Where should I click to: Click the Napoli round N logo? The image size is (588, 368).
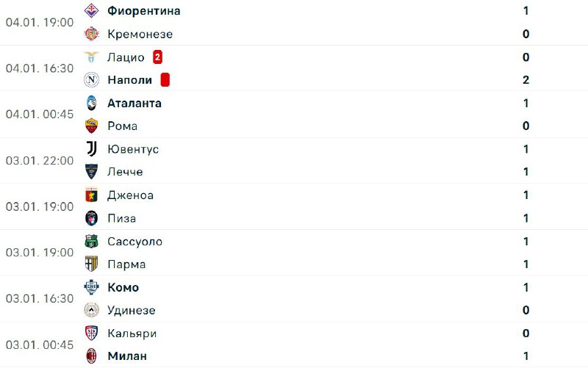tap(91, 80)
